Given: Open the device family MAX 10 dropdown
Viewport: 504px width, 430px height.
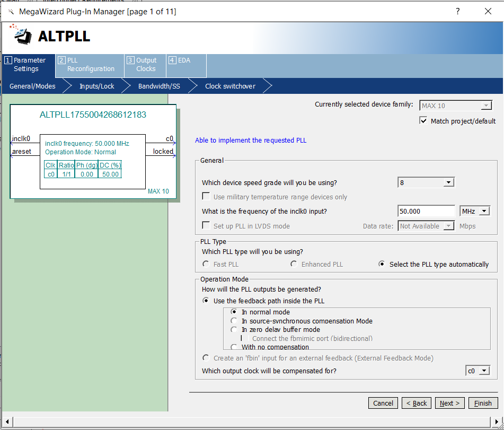Looking at the screenshot, I should pos(455,106).
